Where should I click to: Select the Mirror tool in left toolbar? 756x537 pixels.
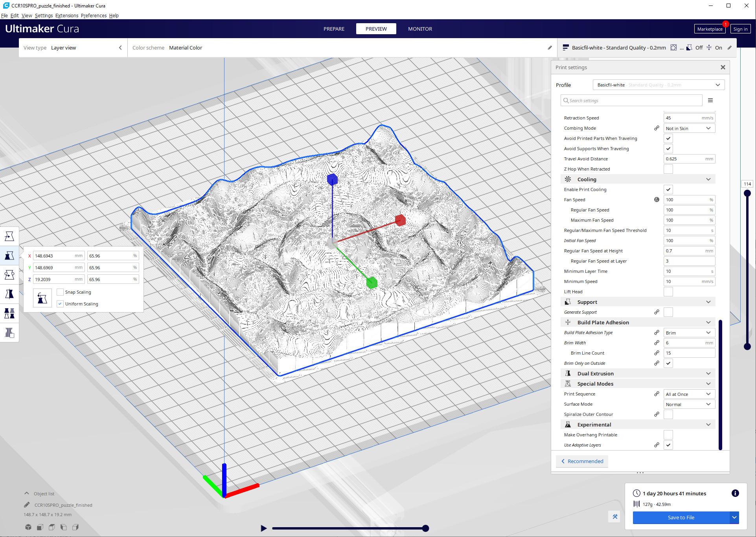click(9, 294)
